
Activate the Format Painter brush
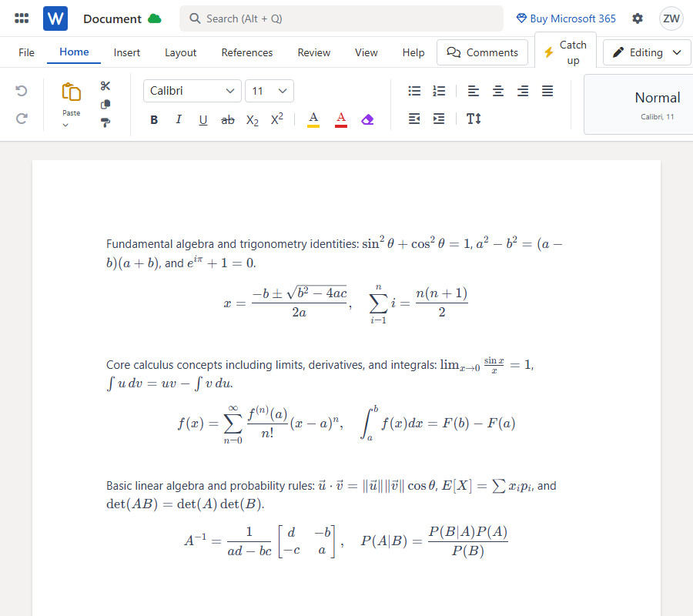click(x=105, y=122)
